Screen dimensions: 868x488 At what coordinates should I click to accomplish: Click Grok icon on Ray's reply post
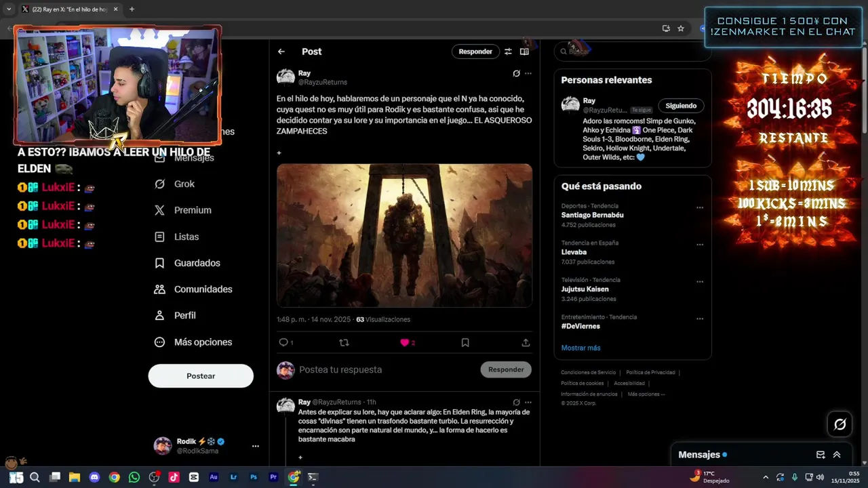(x=516, y=402)
